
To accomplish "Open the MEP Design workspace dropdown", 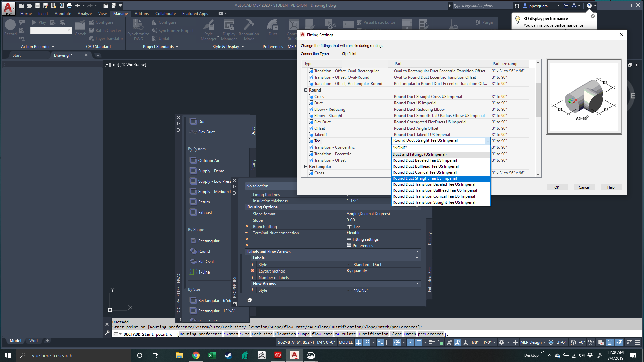I will 533,342.
